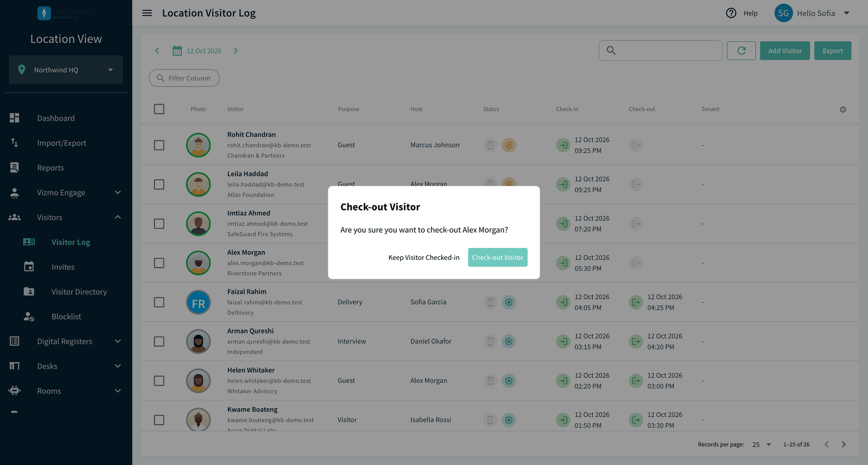The image size is (868, 465).
Task: Tick the checkbox for Rohit Chandran
Action: pos(159,145)
